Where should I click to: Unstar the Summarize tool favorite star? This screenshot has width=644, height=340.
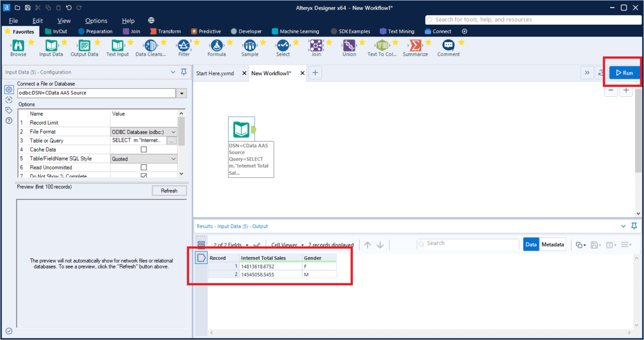click(x=428, y=42)
